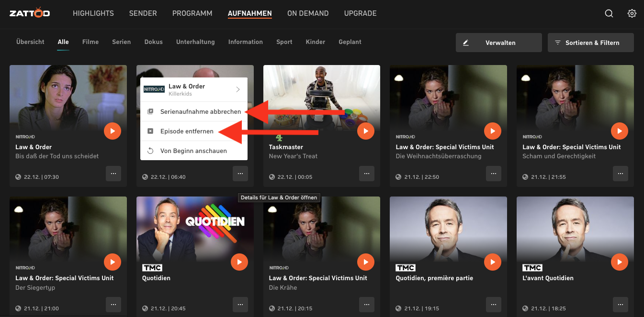Play the Quotidien 20:45 recording

tap(239, 262)
